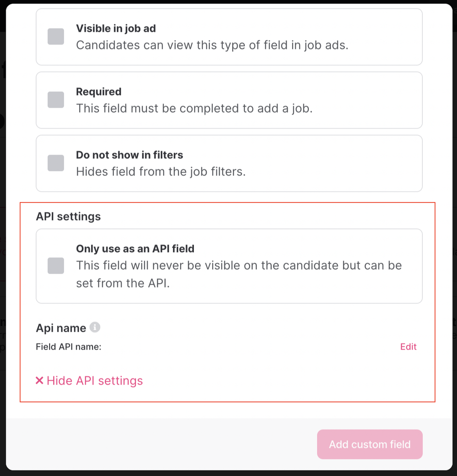Image resolution: width=457 pixels, height=476 pixels.
Task: Click "Hides field from the job filters" text
Action: click(161, 171)
